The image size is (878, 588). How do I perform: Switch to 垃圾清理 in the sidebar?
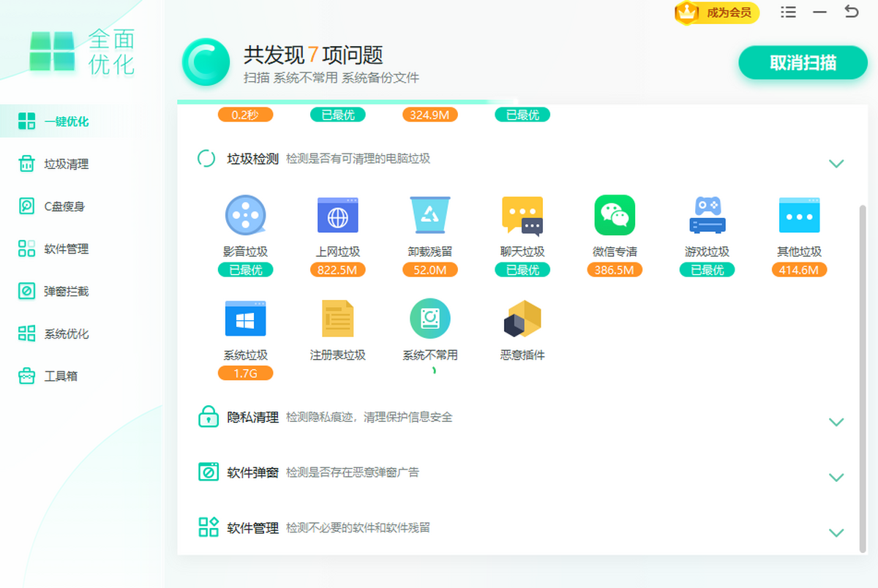click(66, 164)
